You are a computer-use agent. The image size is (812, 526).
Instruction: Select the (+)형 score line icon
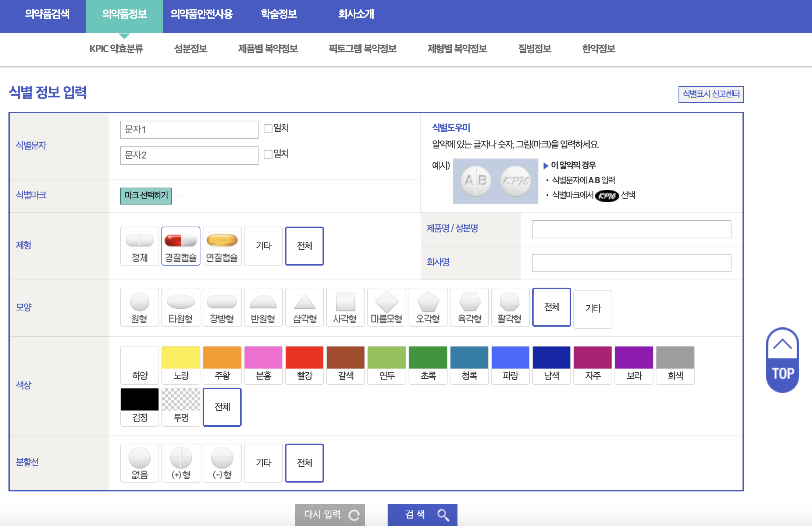181,463
